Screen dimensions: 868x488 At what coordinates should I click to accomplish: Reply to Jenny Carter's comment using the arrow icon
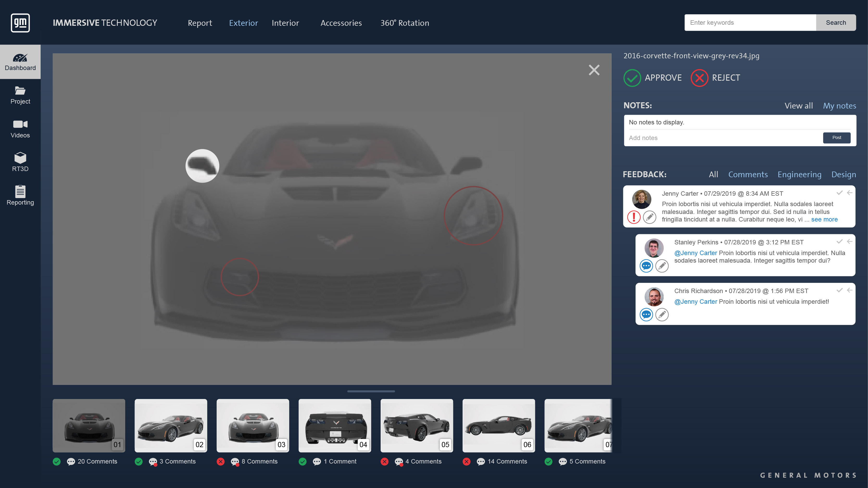(850, 193)
